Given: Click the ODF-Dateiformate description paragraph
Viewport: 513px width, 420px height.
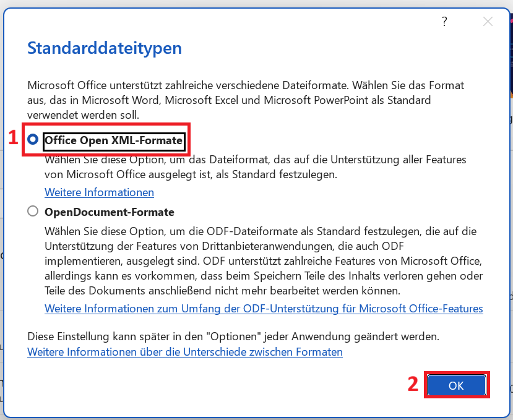Looking at the screenshot, I should point(260,260).
